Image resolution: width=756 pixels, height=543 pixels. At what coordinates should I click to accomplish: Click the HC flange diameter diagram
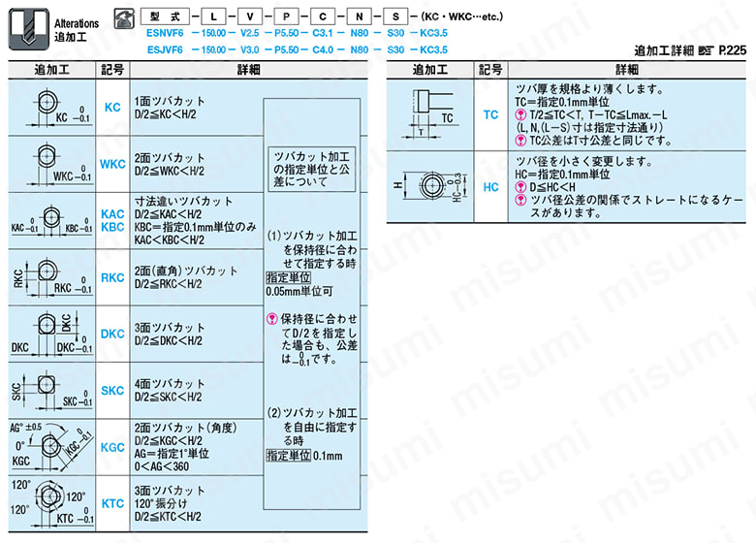[x=430, y=186]
